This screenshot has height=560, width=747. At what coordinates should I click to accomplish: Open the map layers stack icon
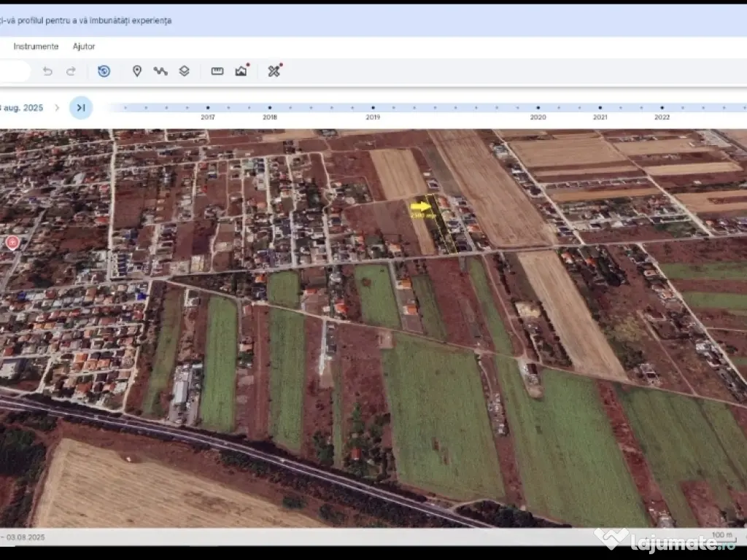185,71
